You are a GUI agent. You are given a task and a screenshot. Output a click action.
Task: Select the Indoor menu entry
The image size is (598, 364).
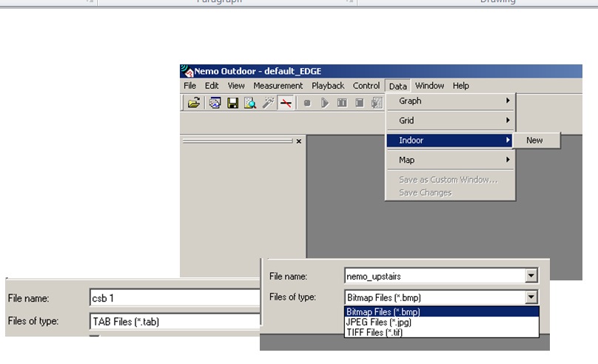450,141
